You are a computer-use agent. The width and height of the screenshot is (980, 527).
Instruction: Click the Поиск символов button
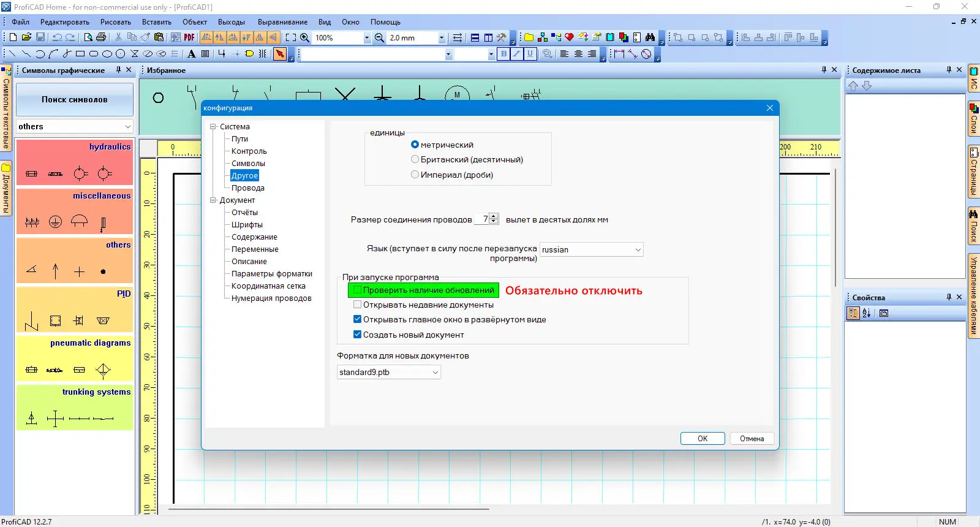coord(75,99)
